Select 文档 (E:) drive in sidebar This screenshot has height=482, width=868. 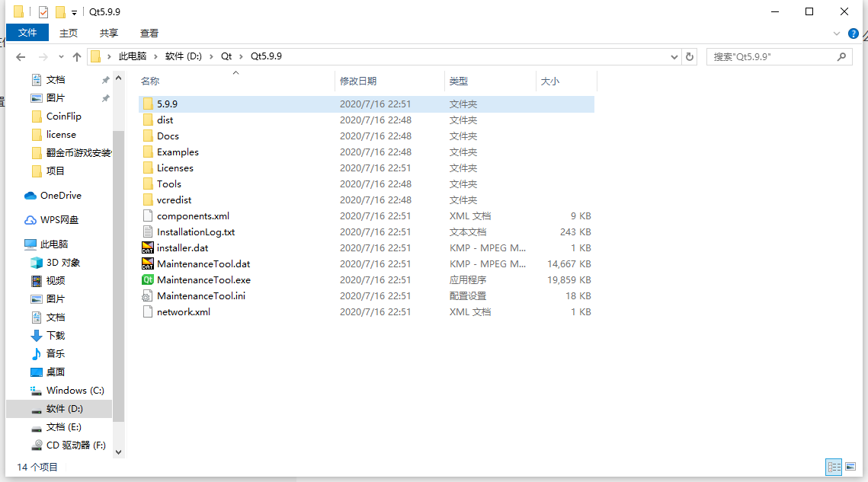pos(64,426)
